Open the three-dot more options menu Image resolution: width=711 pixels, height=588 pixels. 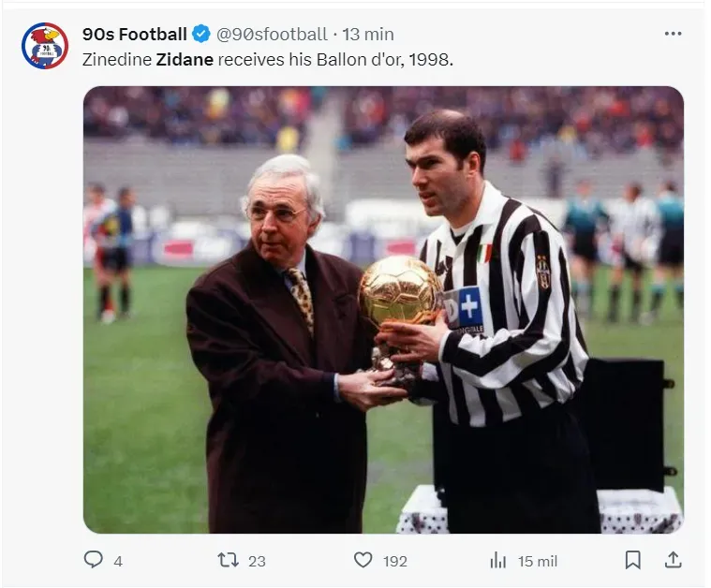click(673, 34)
